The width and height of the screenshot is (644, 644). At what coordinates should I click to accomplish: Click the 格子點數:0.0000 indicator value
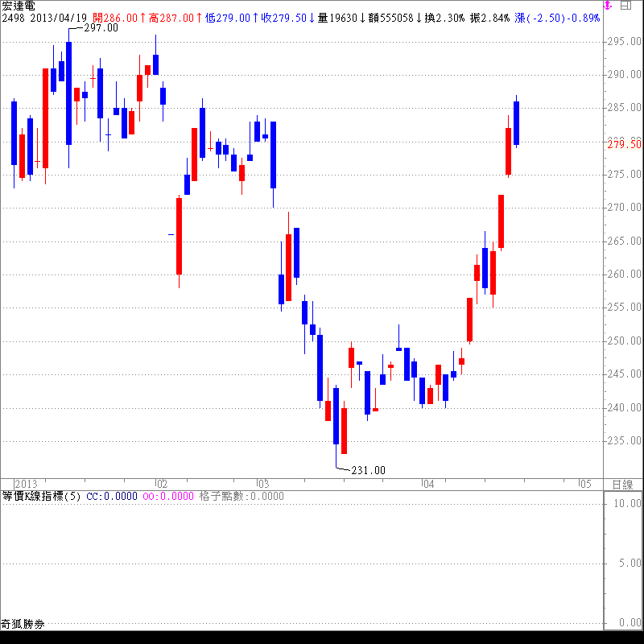coord(241,496)
